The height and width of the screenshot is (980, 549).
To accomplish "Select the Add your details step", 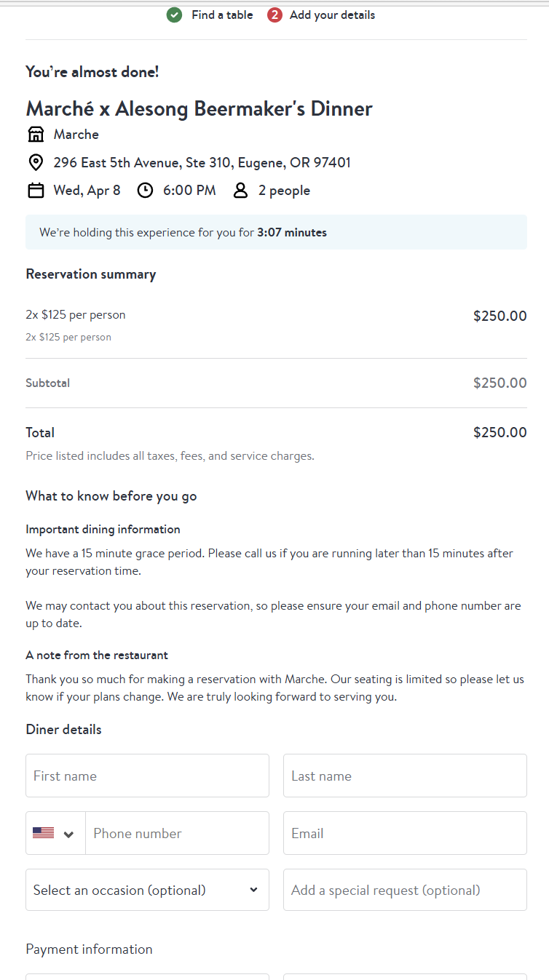I will coord(332,15).
